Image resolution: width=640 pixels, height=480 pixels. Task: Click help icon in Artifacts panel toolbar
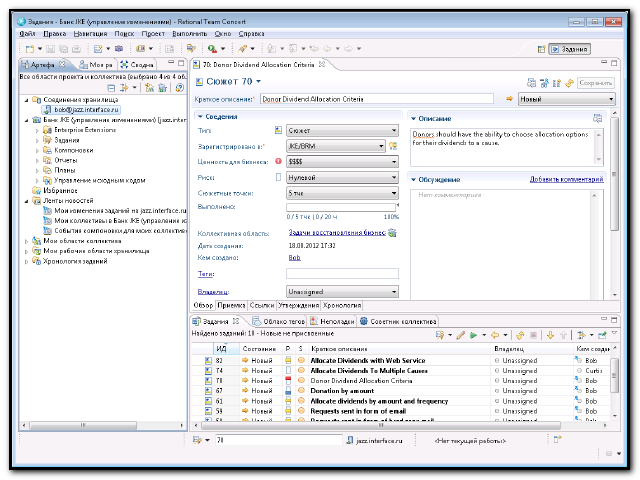180,88
